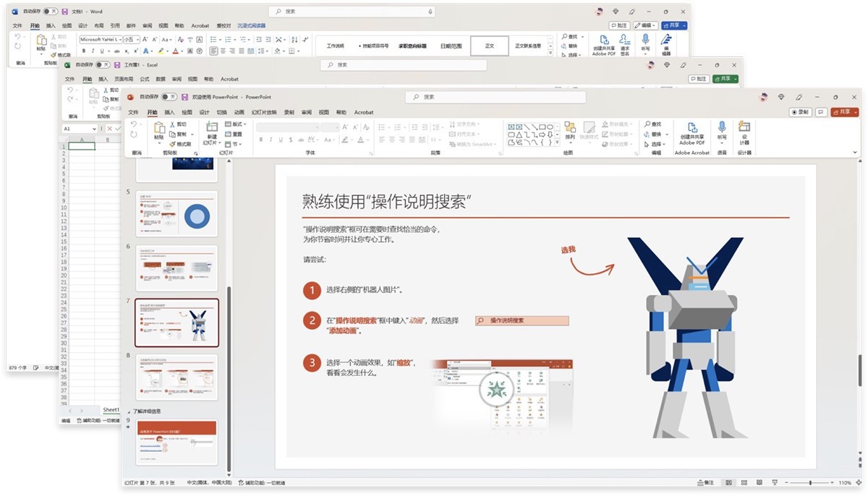Select slide 8 thumbnail in the slide panel
Screen dimensions: 868x496
176,377
